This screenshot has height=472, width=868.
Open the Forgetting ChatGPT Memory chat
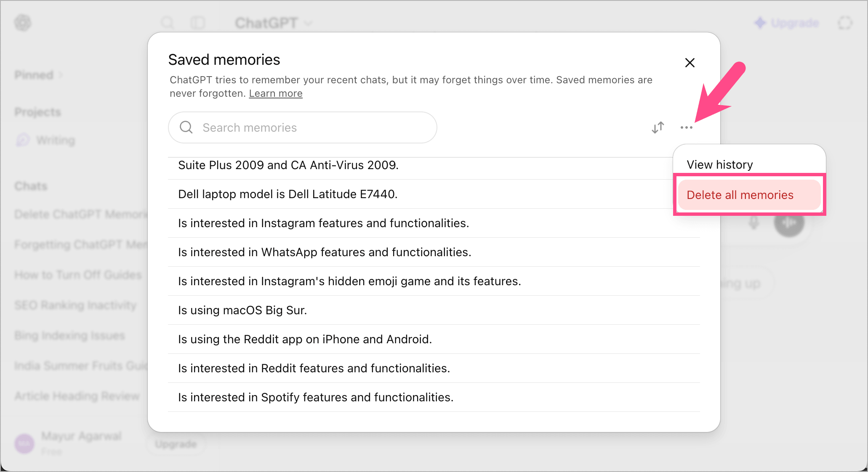81,244
